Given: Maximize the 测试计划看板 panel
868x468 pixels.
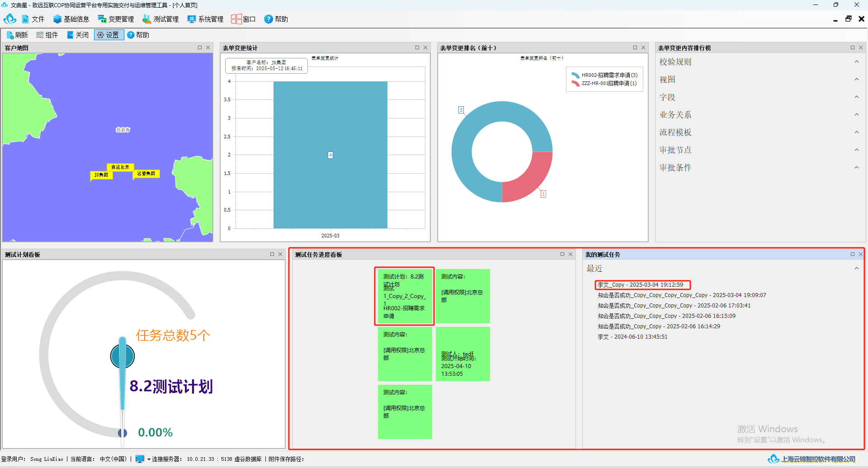Looking at the screenshot, I should (272, 255).
